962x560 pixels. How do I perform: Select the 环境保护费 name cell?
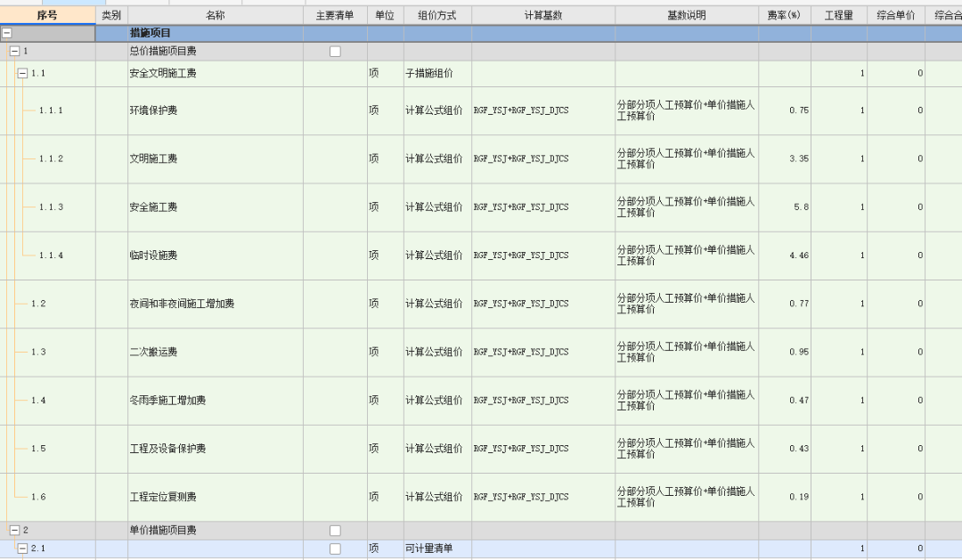coord(216,110)
